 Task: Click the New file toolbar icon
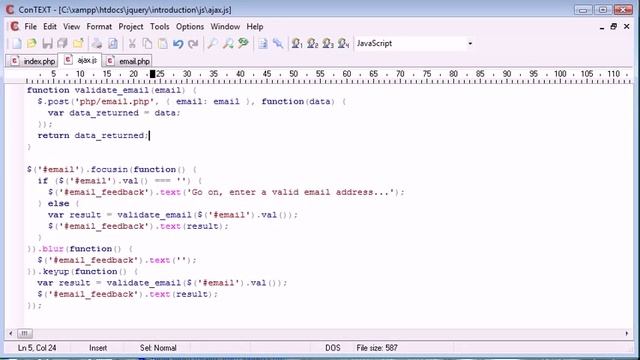(x=17, y=43)
